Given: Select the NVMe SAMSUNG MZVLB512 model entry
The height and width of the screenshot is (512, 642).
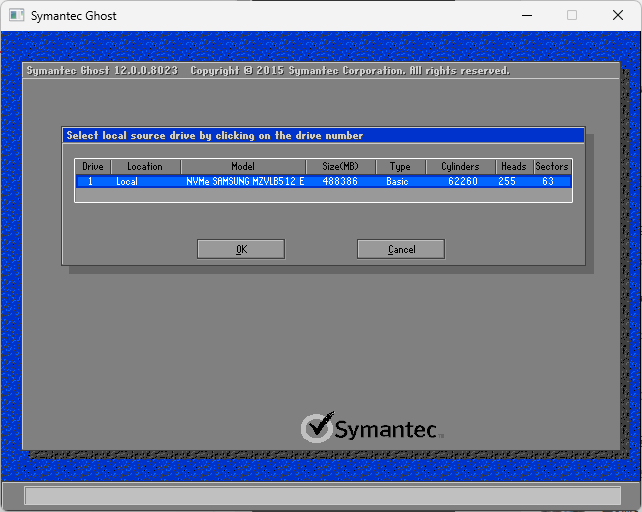Looking at the screenshot, I should point(245,181).
